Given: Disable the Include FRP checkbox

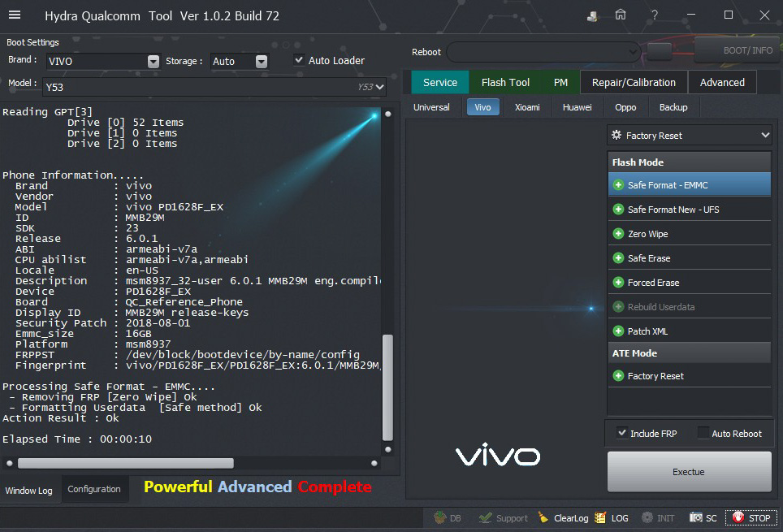Looking at the screenshot, I should pyautogui.click(x=622, y=433).
